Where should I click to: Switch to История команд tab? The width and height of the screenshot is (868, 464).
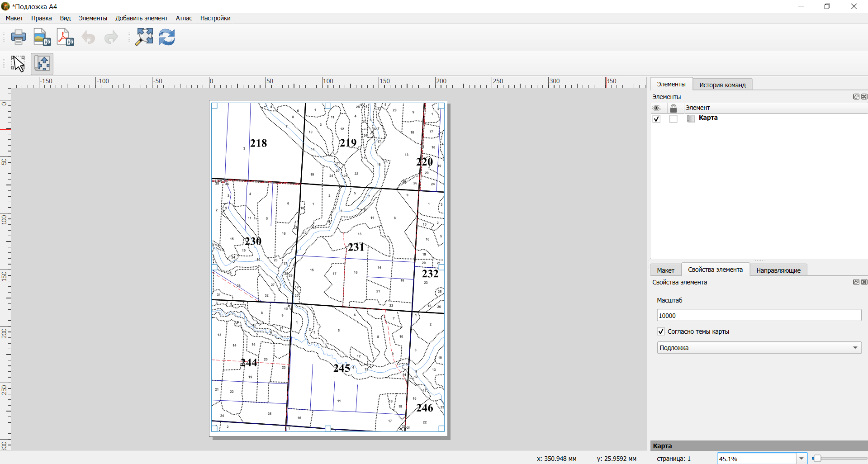(x=722, y=85)
